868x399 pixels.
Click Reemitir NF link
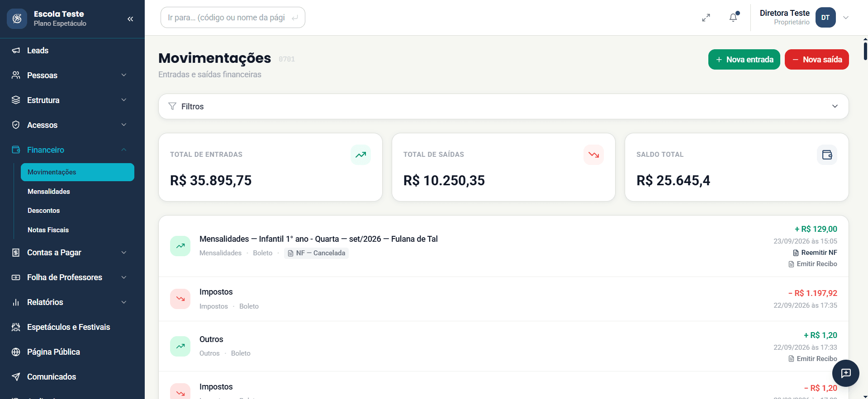coord(815,253)
